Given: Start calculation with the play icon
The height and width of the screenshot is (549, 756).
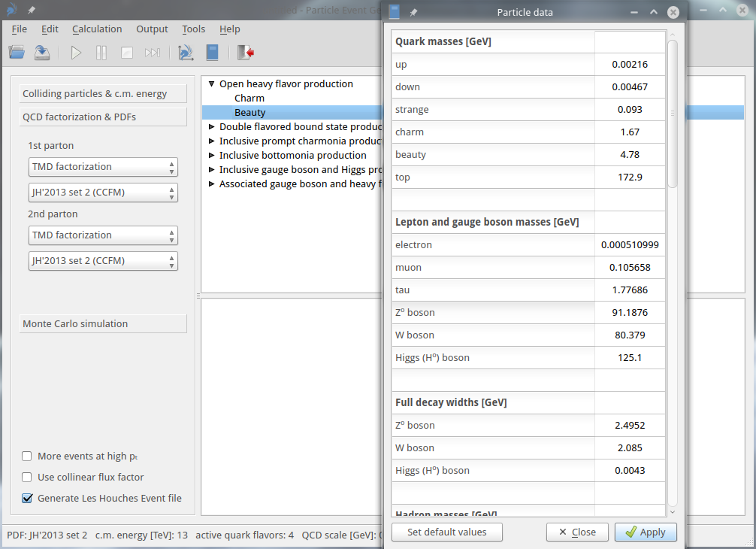Looking at the screenshot, I should click(76, 53).
